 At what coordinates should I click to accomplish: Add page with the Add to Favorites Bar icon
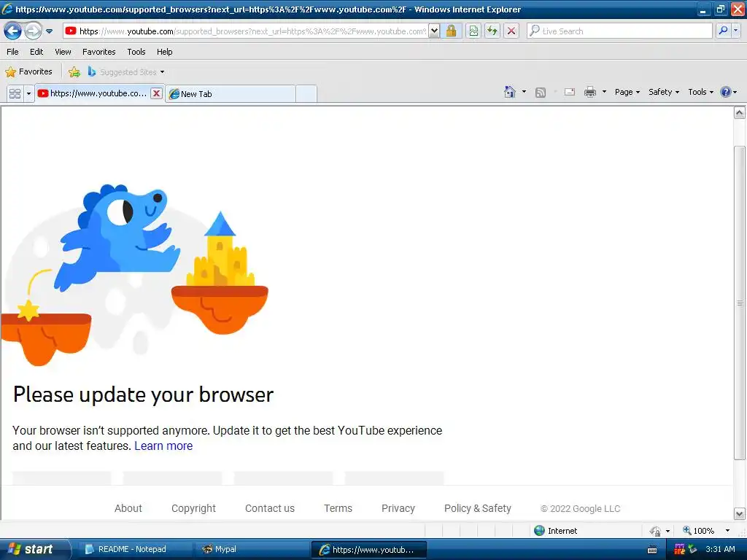point(74,72)
